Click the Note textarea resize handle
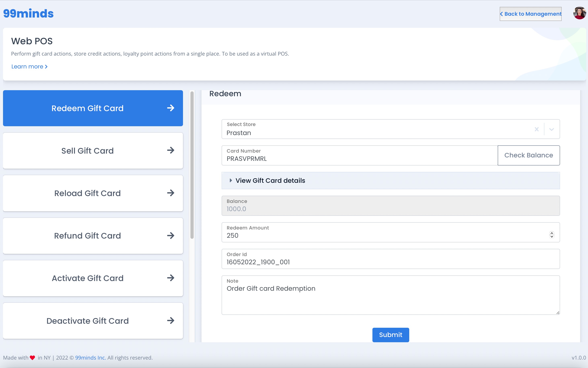Screen dimensions: 588x368 558,312
